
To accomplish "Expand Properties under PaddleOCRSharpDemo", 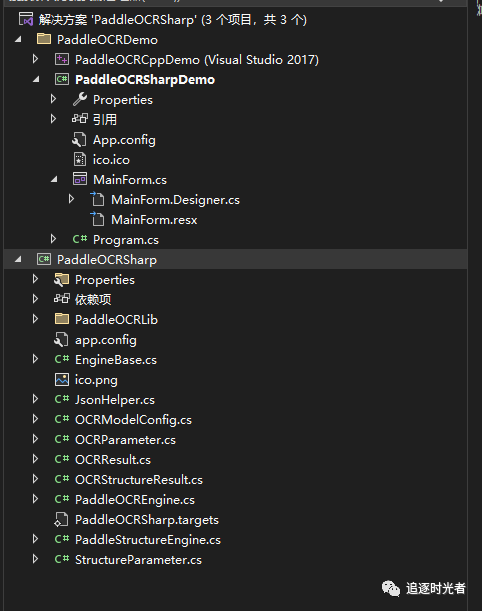I will tap(53, 99).
